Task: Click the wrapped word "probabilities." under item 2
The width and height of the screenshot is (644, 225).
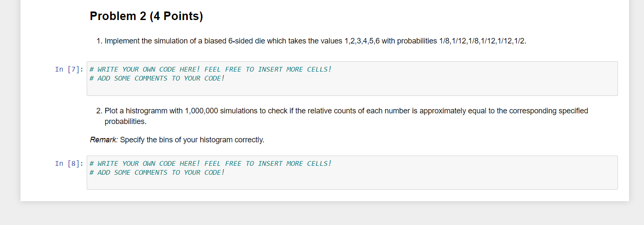Action: point(126,121)
